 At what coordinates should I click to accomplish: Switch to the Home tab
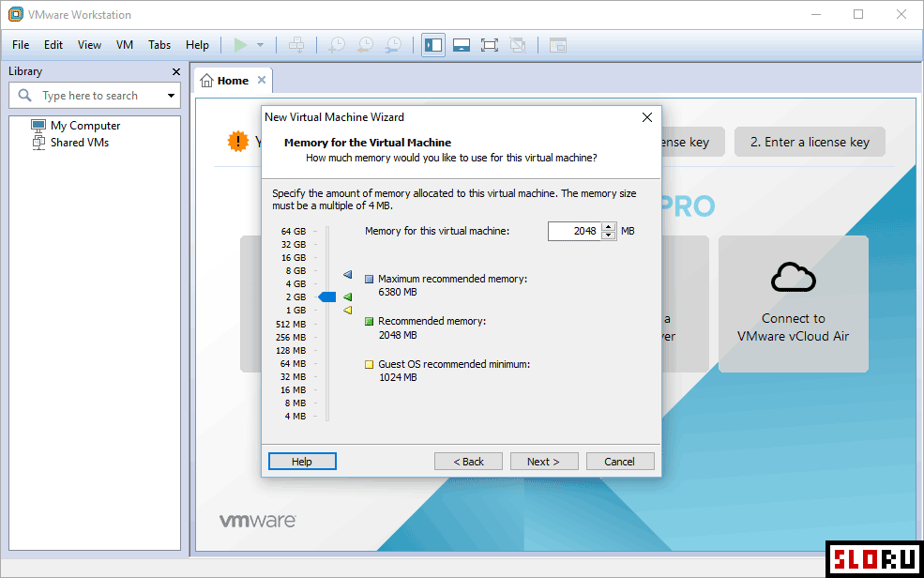[x=232, y=81]
